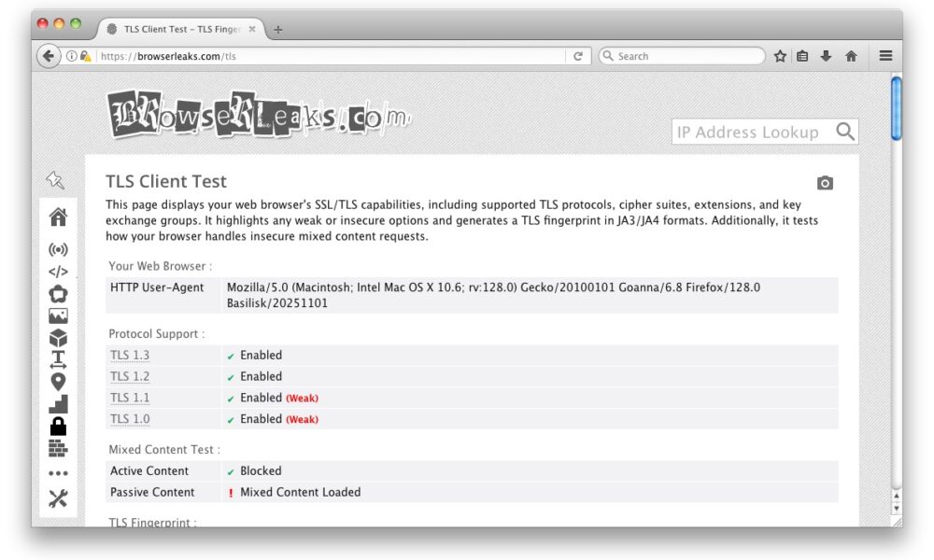Open a new tab with plus button
Screen dimensions: 934x560
tap(277, 29)
